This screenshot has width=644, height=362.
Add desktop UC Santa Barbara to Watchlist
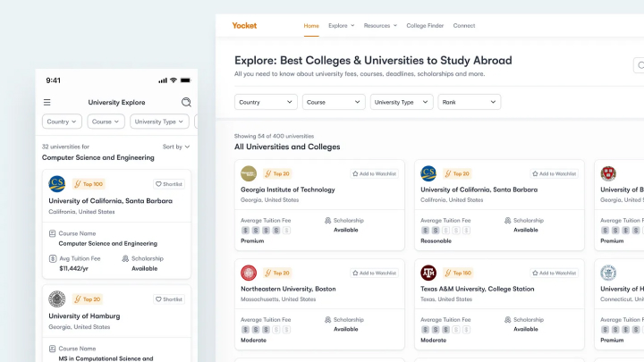click(x=554, y=173)
